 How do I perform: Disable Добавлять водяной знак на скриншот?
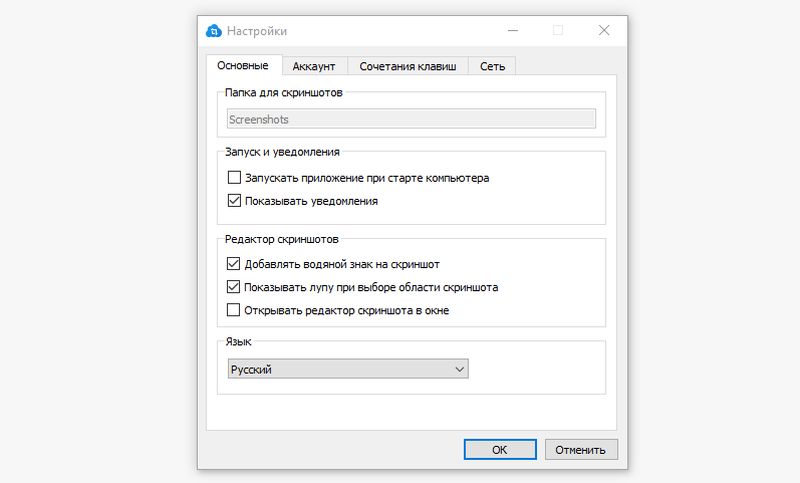[x=235, y=265]
